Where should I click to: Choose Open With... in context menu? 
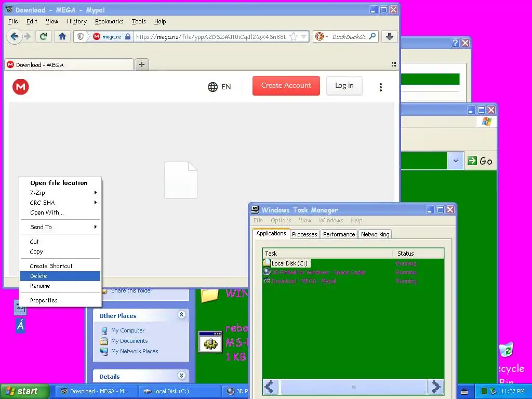coord(60,212)
